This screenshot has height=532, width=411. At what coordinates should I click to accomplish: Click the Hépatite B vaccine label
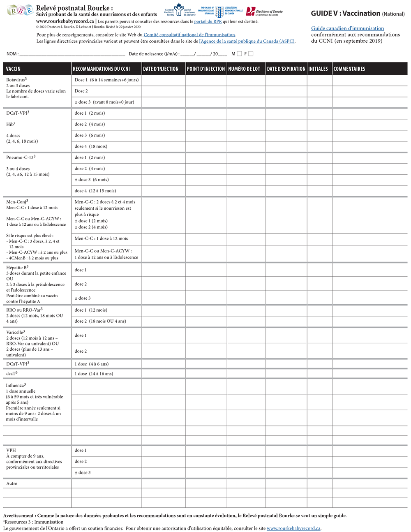(17, 267)
